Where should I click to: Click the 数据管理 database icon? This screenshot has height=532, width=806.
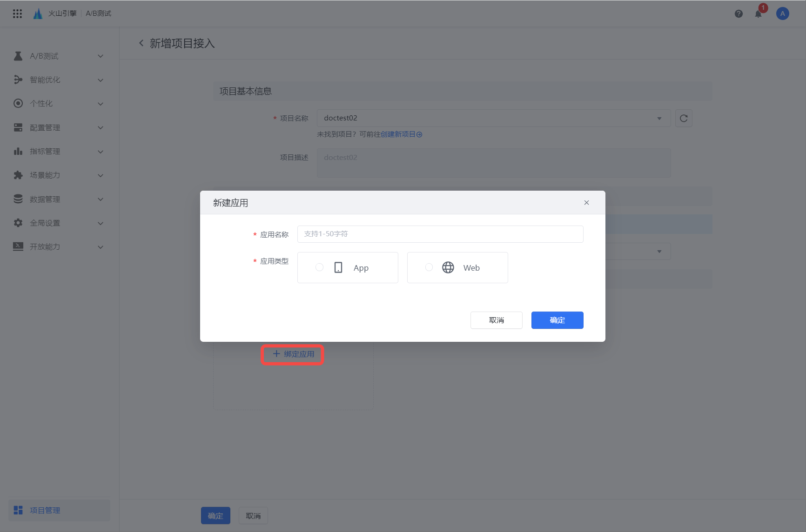coord(18,199)
